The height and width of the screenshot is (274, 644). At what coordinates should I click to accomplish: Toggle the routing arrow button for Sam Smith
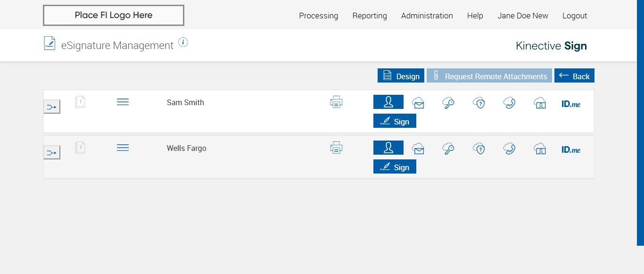coord(52,107)
